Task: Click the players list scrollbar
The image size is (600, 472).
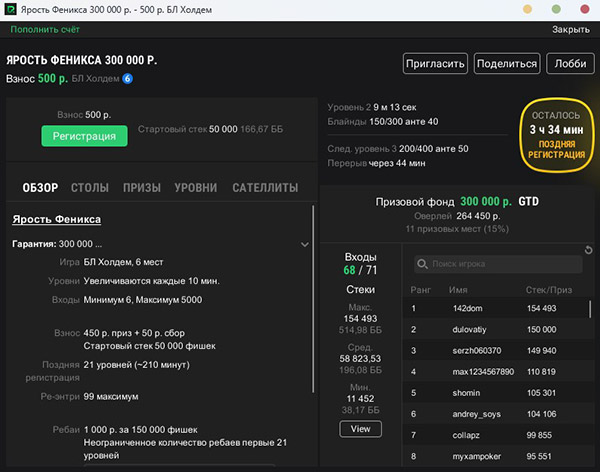Action: click(x=590, y=309)
